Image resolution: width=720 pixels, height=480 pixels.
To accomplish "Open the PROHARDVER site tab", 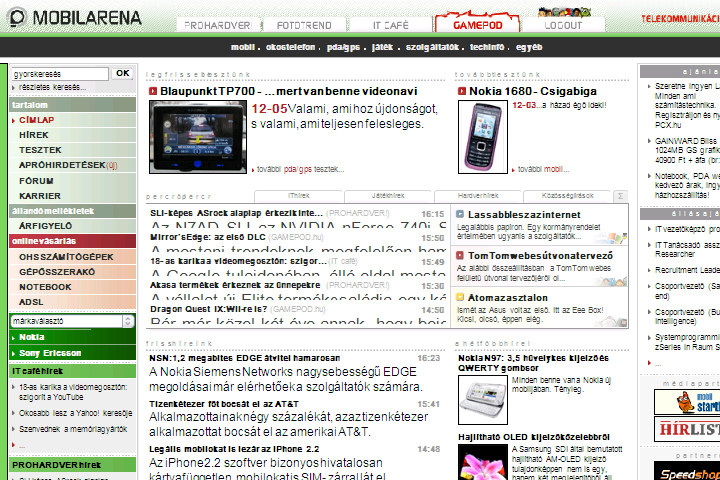I will pyautogui.click(x=218, y=25).
